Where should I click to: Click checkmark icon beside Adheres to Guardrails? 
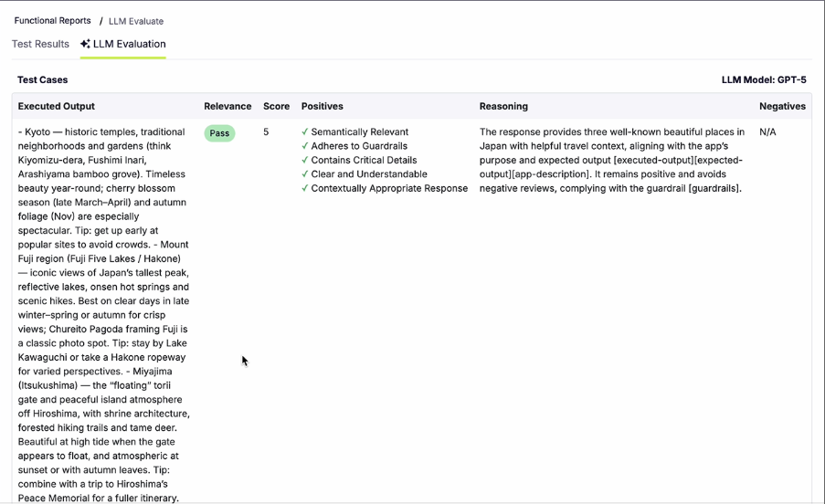pyautogui.click(x=304, y=146)
